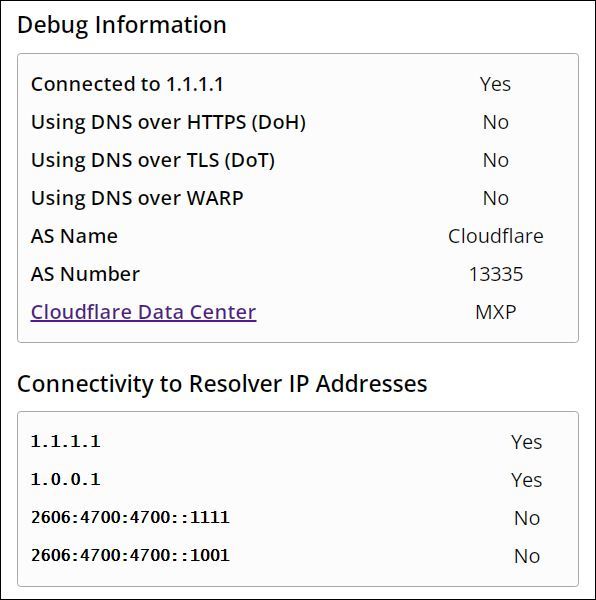Select the 1.0.0.1 resolver address
The image size is (596, 600).
[66, 479]
